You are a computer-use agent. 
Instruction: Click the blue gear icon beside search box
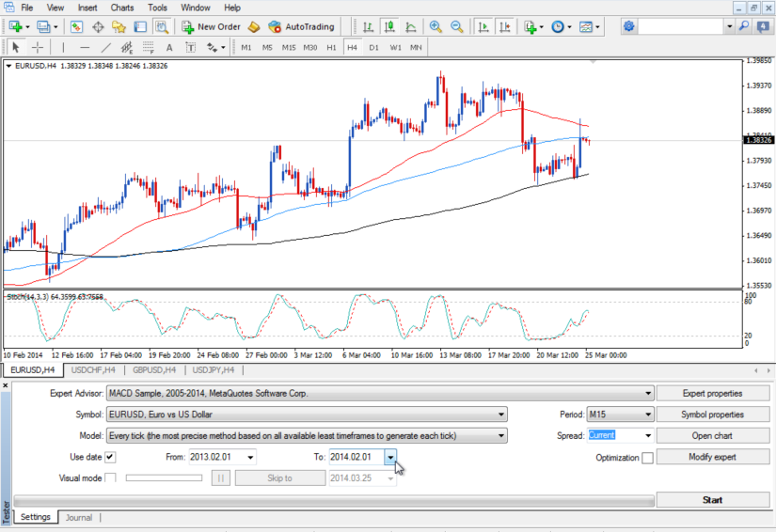coord(629,26)
